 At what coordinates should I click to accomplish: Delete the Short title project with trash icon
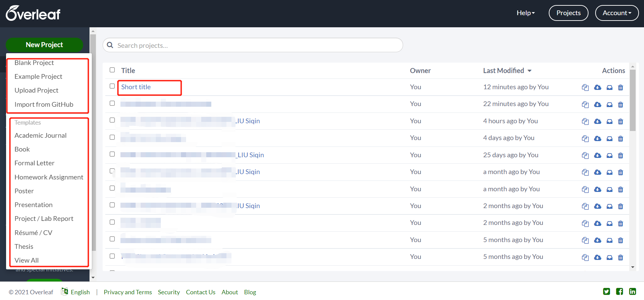click(620, 88)
